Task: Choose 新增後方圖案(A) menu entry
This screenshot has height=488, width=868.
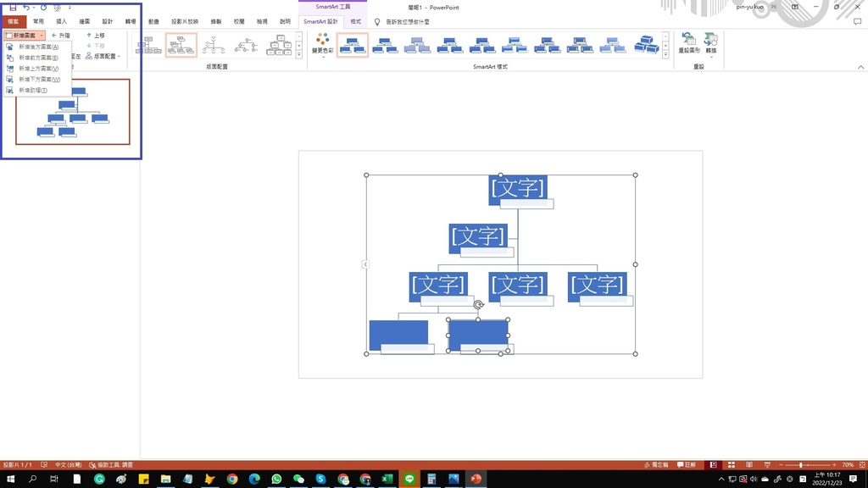Action: [37, 47]
